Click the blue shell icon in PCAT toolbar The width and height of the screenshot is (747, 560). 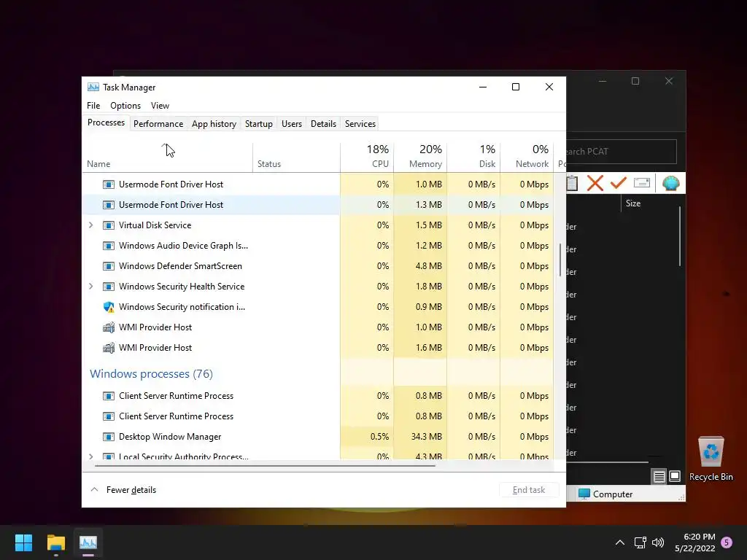671,183
